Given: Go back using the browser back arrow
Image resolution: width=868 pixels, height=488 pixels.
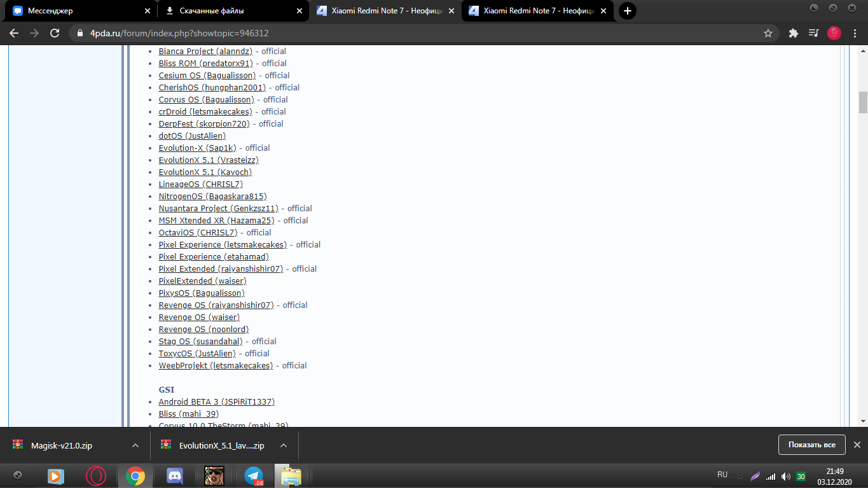Looking at the screenshot, I should point(13,33).
